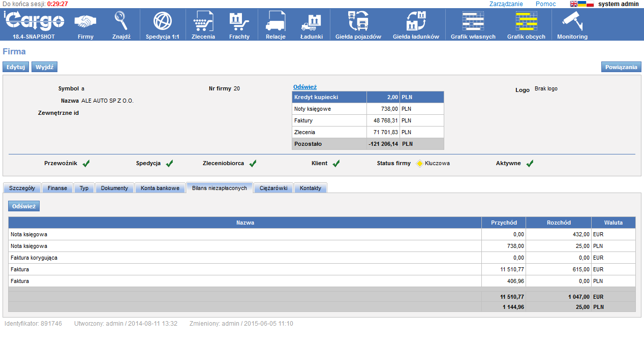644x346 pixels.
Task: Switch to the Konta bankowe tab
Action: [x=160, y=188]
